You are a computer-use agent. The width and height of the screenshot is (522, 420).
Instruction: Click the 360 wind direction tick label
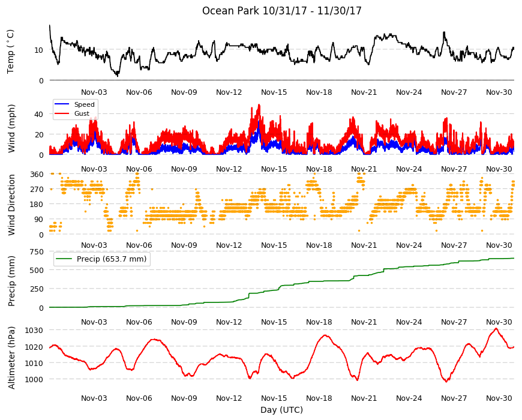click(x=37, y=175)
